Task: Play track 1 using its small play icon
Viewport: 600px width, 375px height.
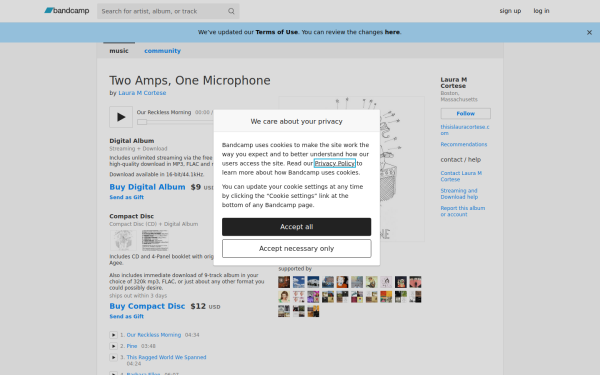Action: click(113, 335)
